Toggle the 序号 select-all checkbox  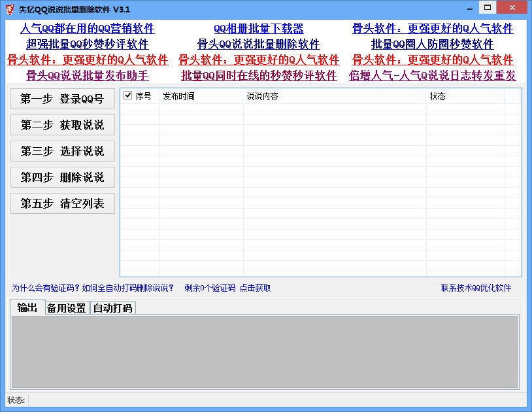(128, 95)
